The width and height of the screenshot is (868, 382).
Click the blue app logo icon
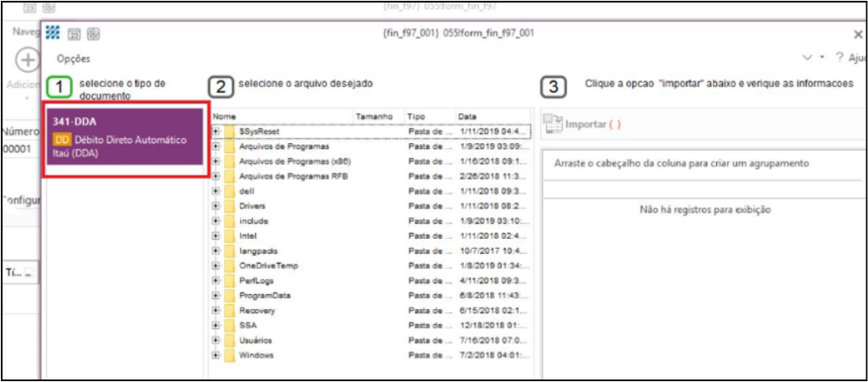(x=53, y=33)
